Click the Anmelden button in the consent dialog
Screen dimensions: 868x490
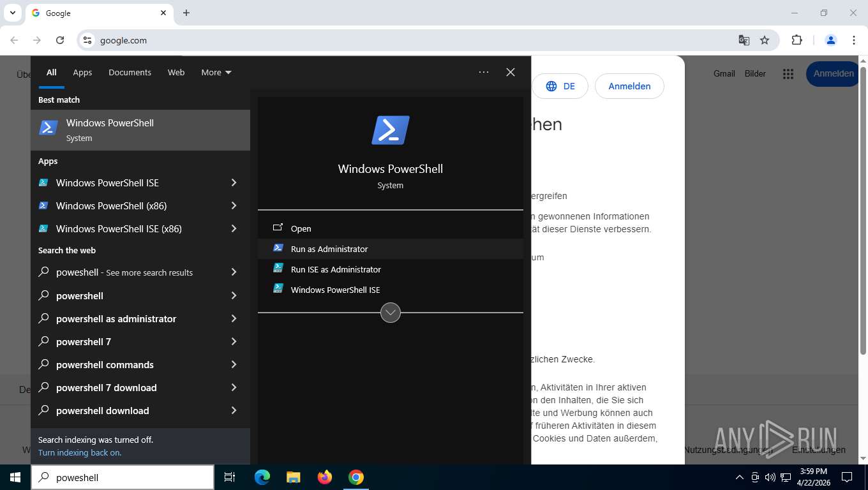point(629,86)
